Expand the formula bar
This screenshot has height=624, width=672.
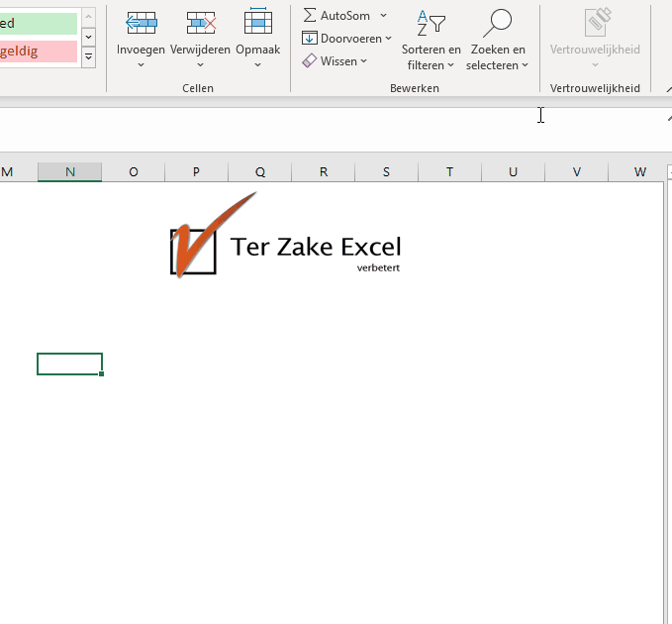[x=669, y=118]
